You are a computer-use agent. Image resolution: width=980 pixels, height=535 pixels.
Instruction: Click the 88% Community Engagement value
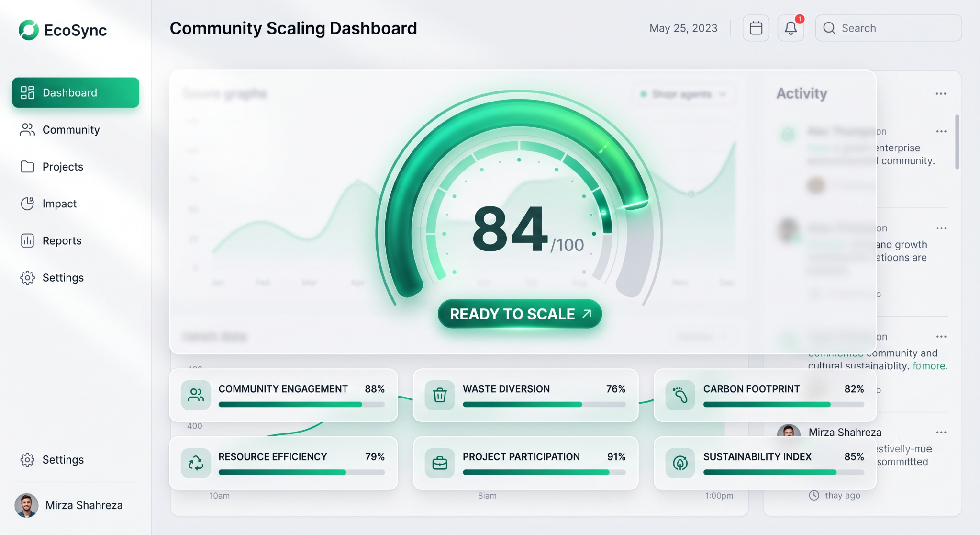point(375,389)
